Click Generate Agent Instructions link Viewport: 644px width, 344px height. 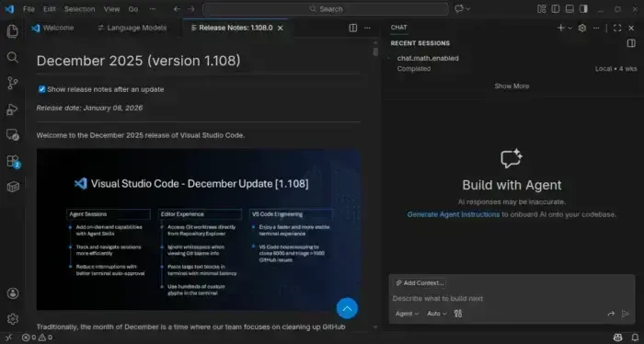(454, 214)
